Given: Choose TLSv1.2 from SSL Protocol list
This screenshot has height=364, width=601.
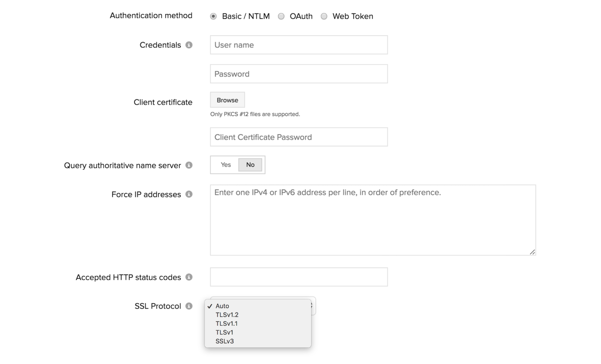Looking at the screenshot, I should (227, 315).
